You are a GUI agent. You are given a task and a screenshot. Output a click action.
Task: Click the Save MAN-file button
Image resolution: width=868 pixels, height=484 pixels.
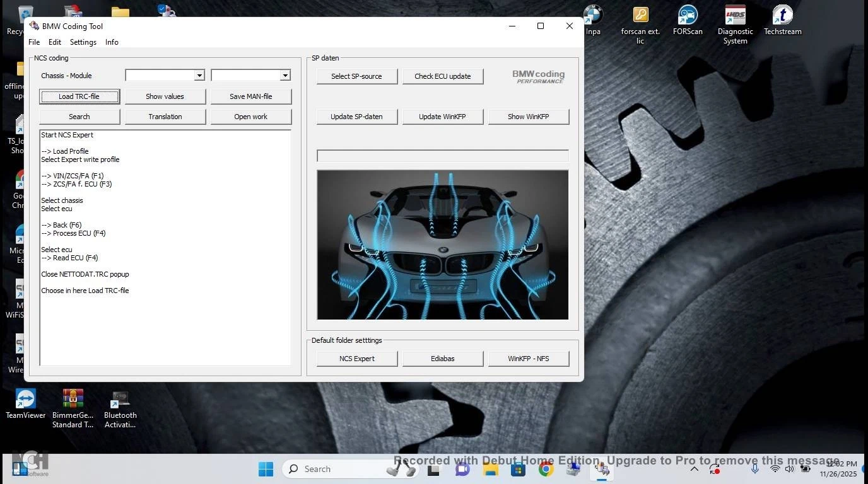pyautogui.click(x=251, y=96)
